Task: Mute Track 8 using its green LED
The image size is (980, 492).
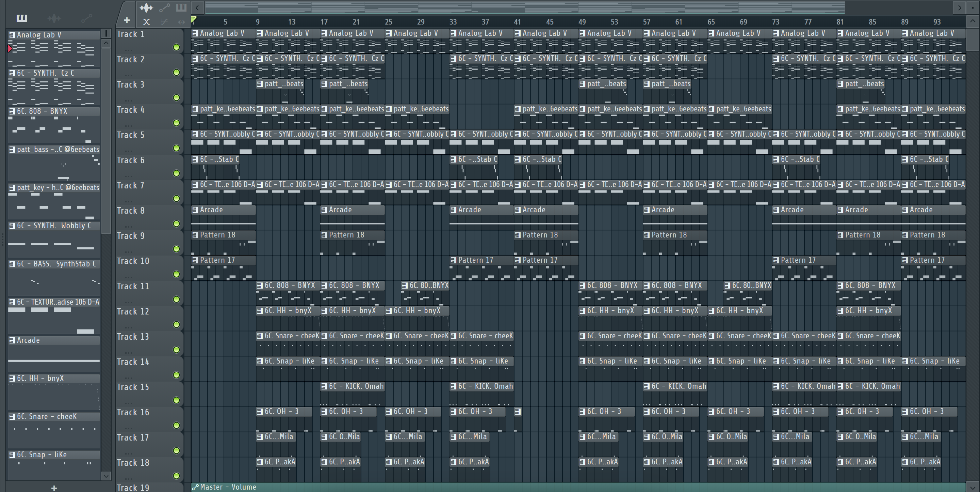Action: tap(176, 224)
